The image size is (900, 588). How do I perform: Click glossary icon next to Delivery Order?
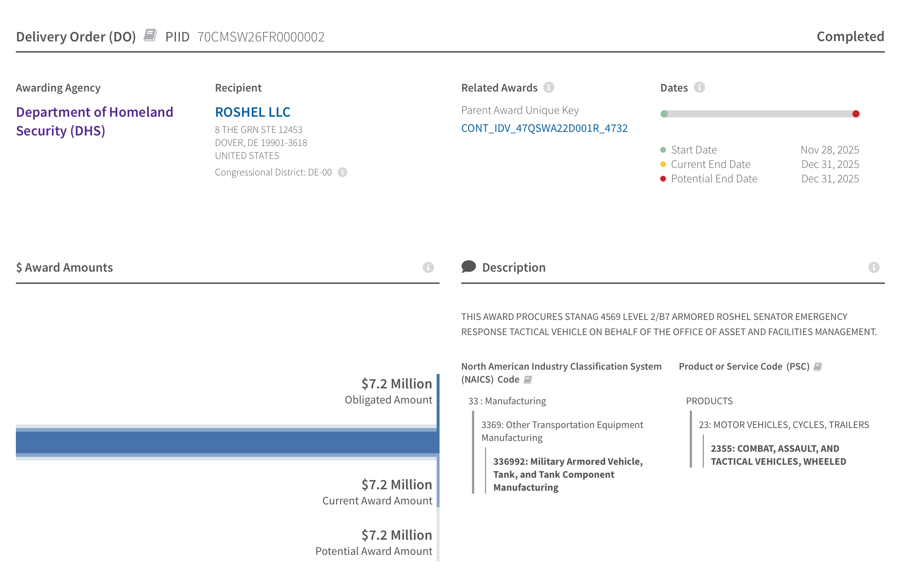(150, 36)
